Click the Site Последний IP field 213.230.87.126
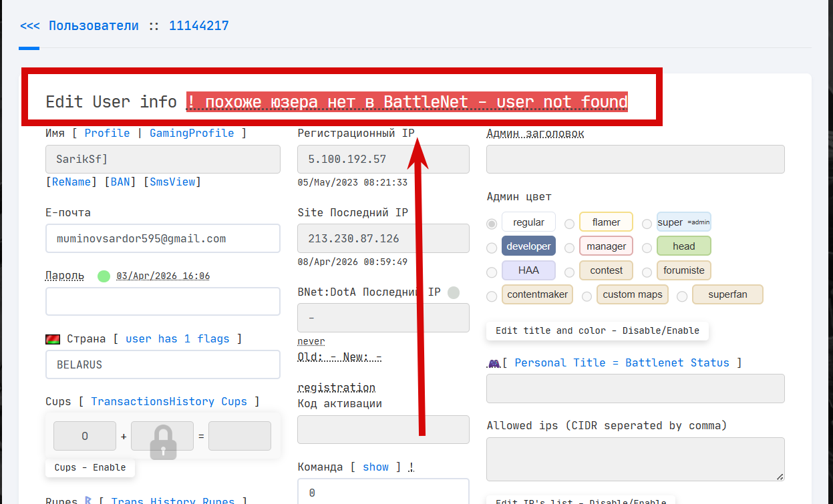 point(383,238)
